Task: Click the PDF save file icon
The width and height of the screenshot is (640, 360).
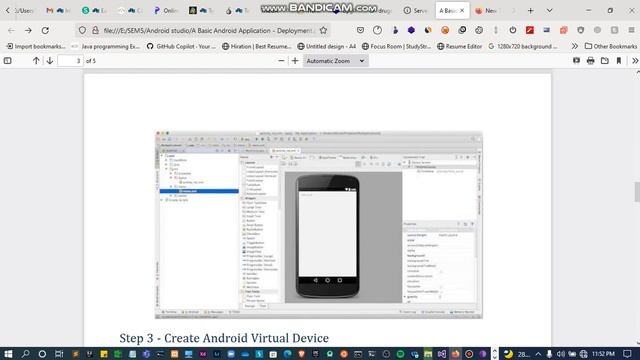Action: coord(605,61)
